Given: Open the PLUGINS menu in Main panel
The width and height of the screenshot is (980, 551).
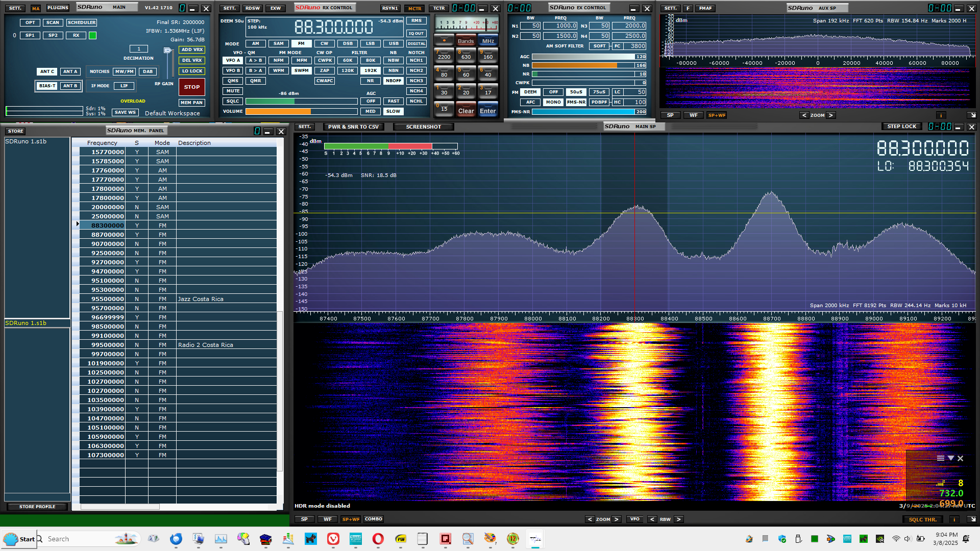Looking at the screenshot, I should (58, 8).
